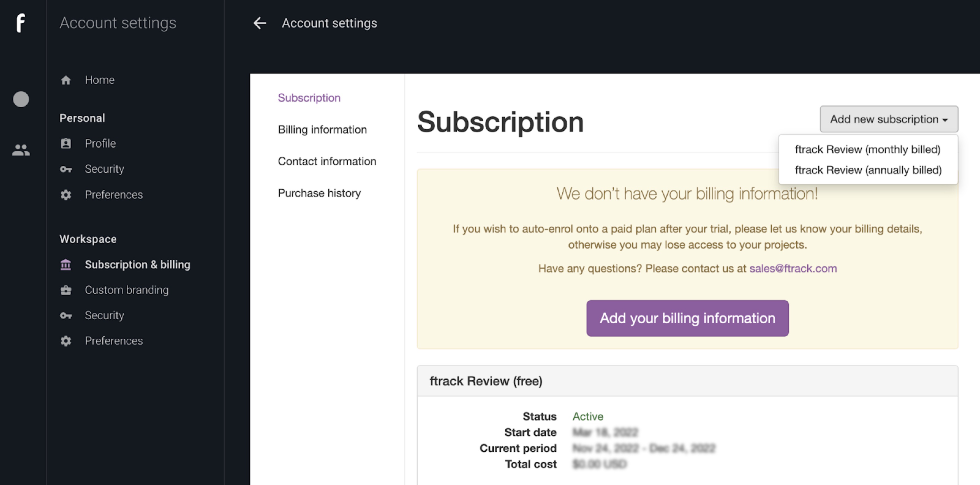
Task: Choose ftrack Review (annually billed)
Action: tap(868, 170)
